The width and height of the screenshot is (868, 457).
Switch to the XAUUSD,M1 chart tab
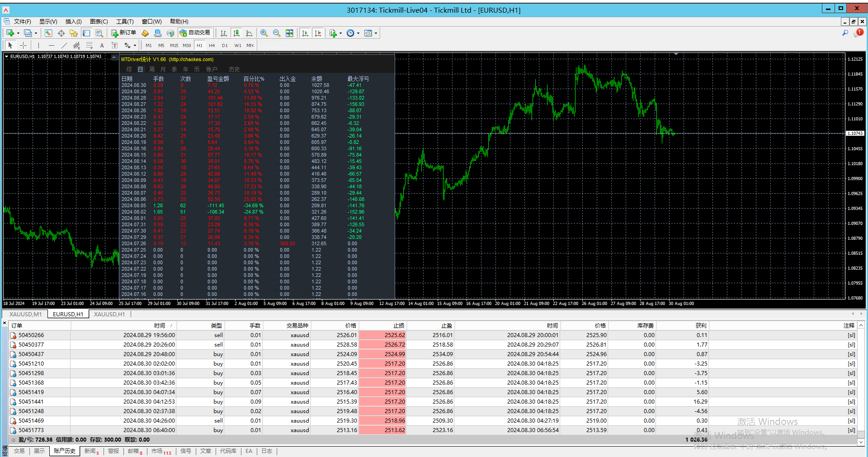click(x=25, y=314)
